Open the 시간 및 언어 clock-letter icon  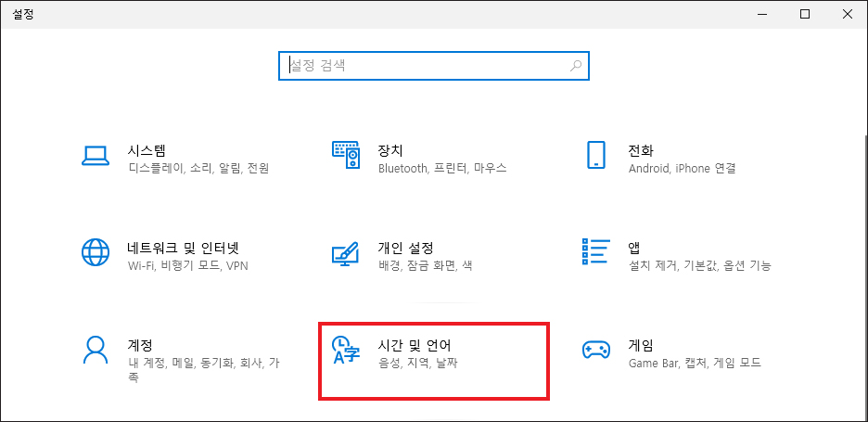pos(346,350)
